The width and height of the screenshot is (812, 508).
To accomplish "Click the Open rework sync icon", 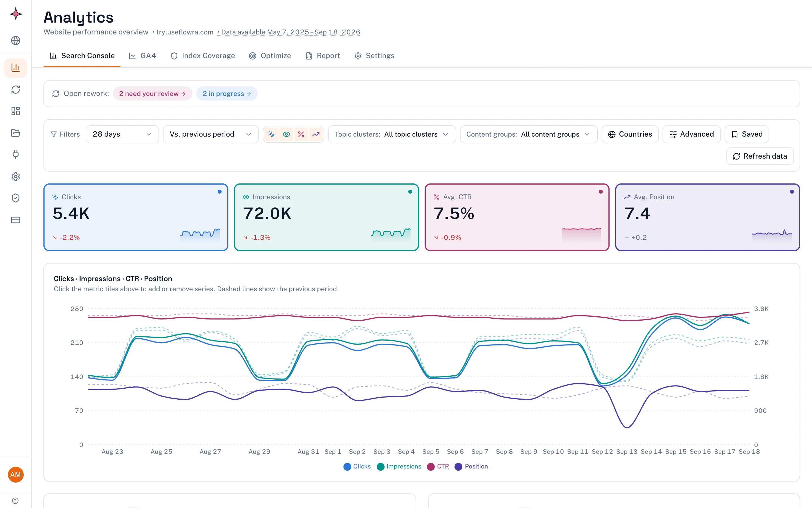I will coord(56,93).
